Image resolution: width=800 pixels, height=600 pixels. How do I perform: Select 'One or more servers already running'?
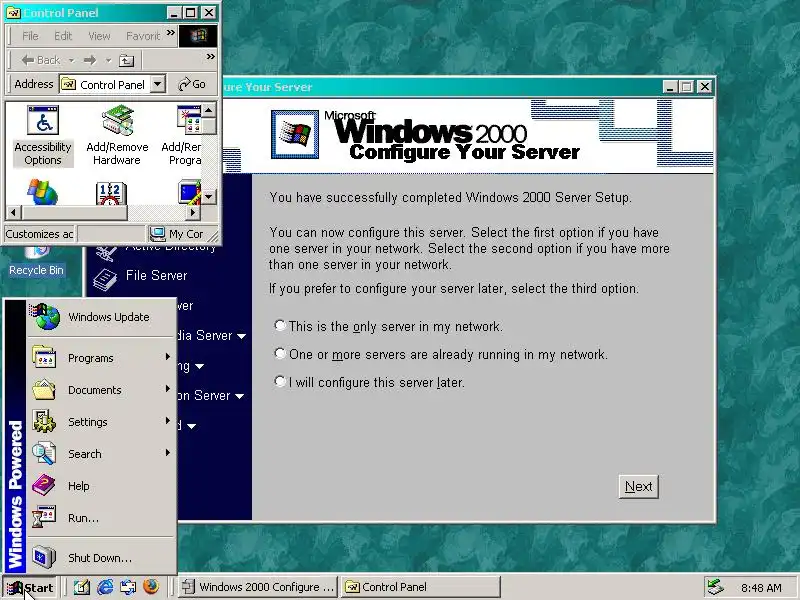[280, 353]
